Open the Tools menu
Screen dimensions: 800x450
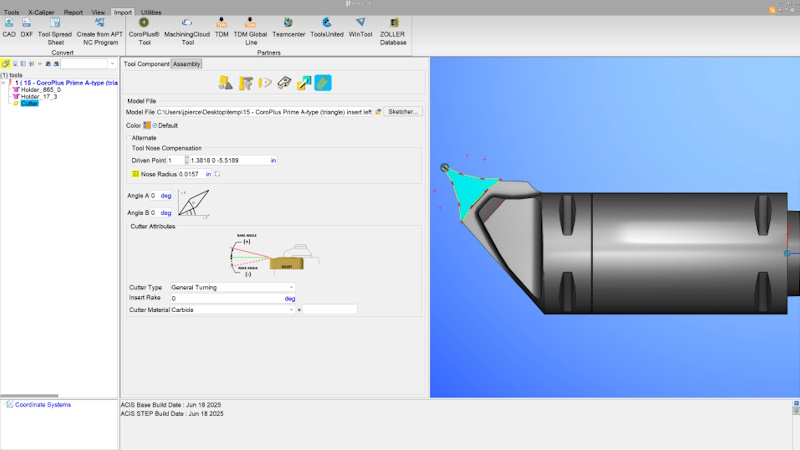(x=11, y=12)
